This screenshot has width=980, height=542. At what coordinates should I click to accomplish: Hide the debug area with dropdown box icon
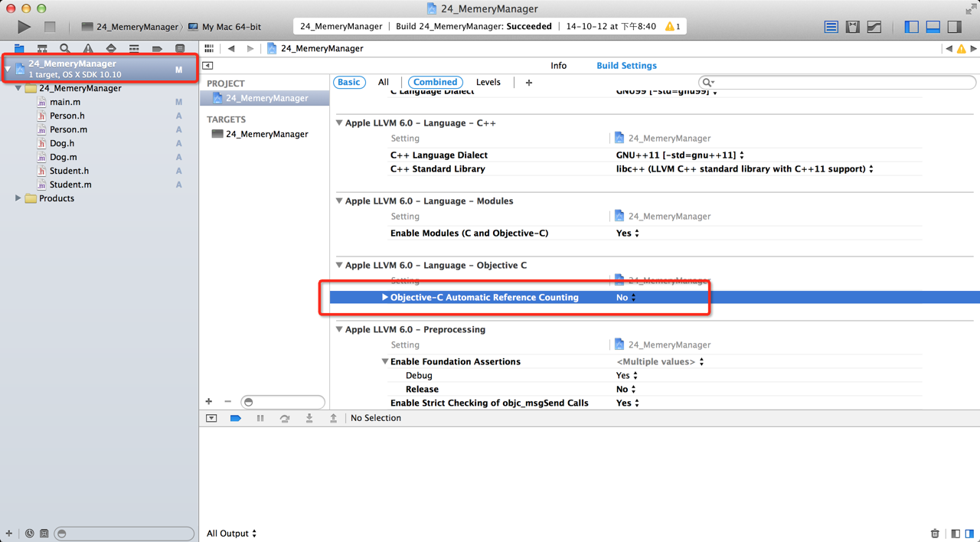coord(211,418)
